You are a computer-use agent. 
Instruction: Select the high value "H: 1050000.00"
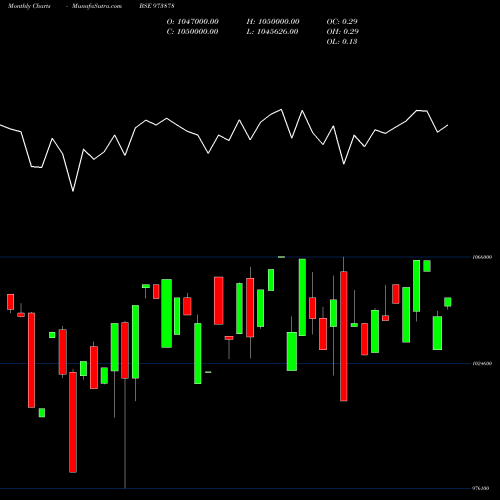tap(273, 22)
